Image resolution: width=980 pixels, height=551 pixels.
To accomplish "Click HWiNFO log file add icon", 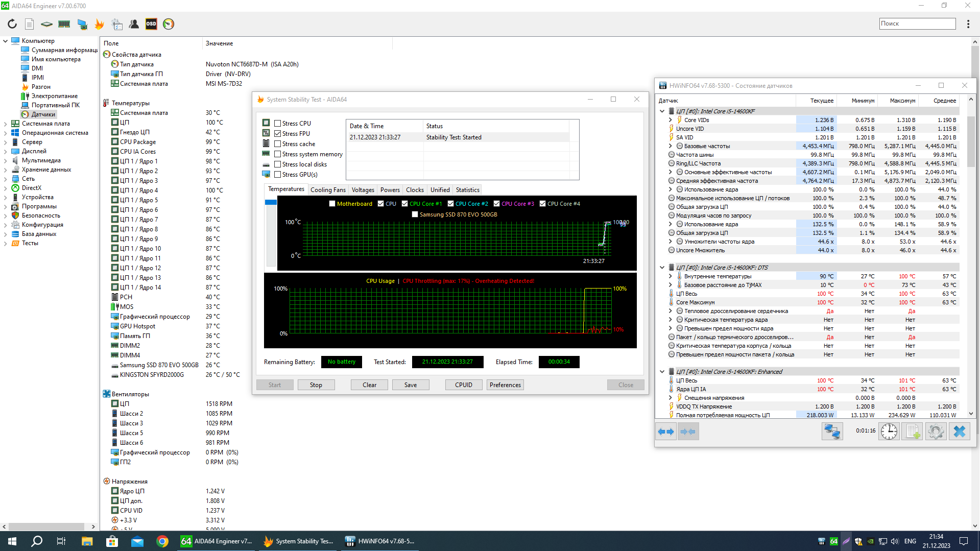I will tap(913, 432).
